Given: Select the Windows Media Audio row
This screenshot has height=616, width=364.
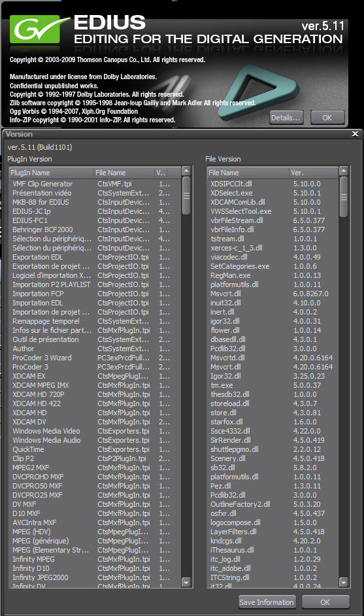Looking at the screenshot, I should point(95,440).
